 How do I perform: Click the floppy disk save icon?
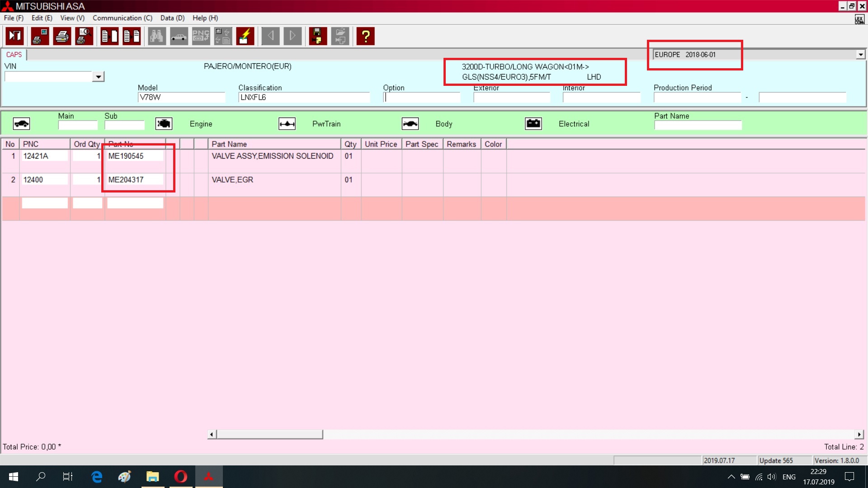tap(318, 36)
